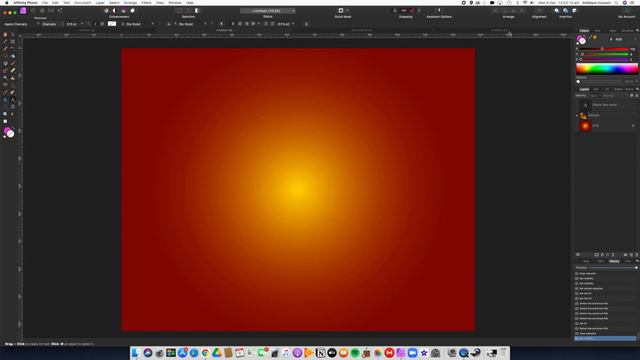Open Layers panel cog settings icon
Viewport: 640px width, 360px height.
(x=631, y=96)
